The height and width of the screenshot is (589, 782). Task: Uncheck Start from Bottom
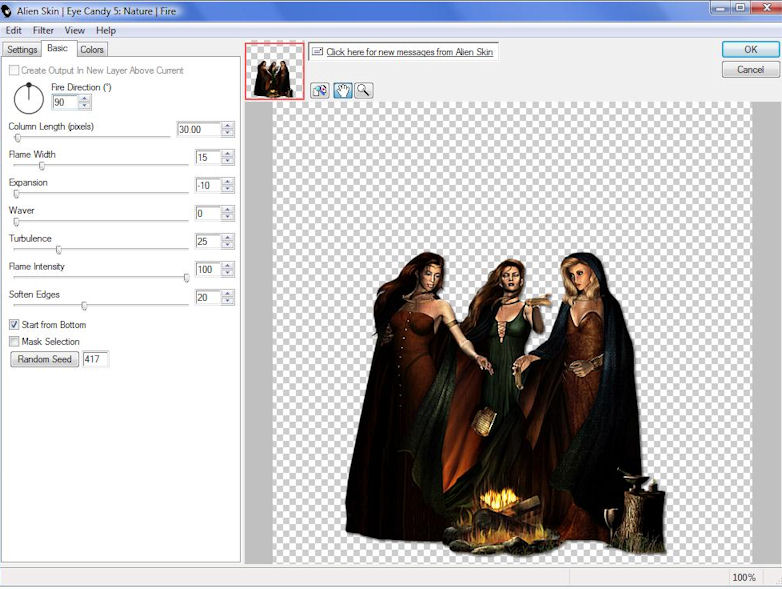point(14,325)
